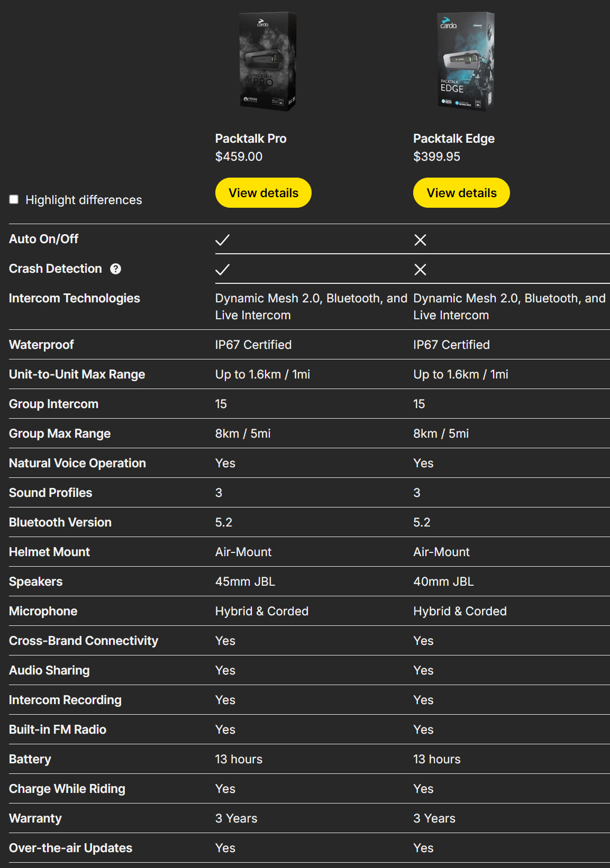Click Packtalk Pro Up to 1.6km range value
The height and width of the screenshot is (868, 610).
(262, 374)
